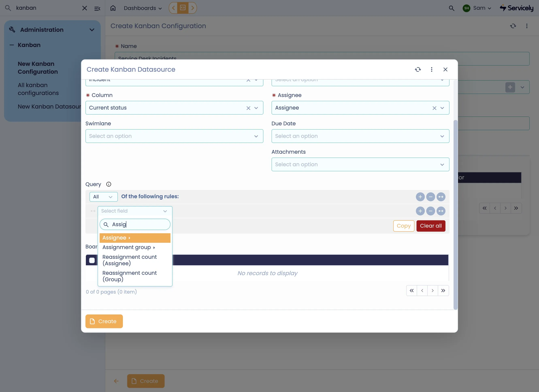Go to the home page icon
Viewport: 539px width, 392px height.
[x=113, y=8]
